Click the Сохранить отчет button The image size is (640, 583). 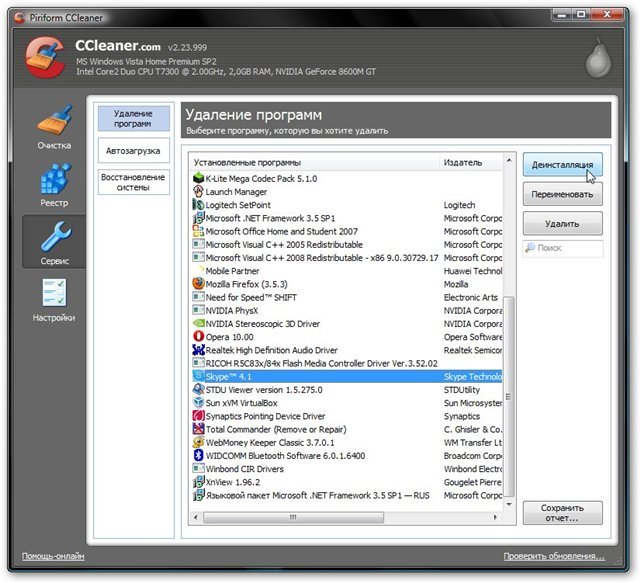pyautogui.click(x=562, y=513)
